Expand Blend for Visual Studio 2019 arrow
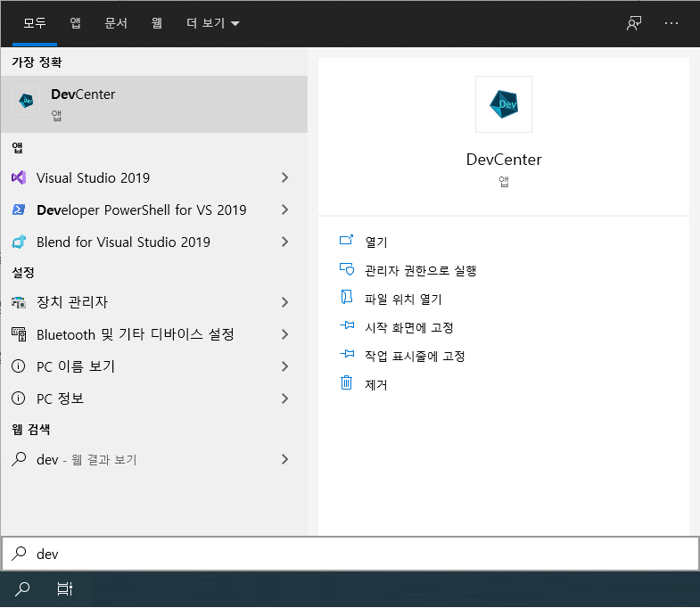 pos(284,242)
